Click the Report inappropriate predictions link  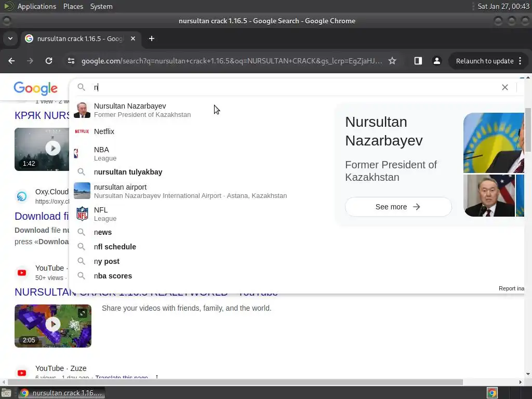[511, 288]
